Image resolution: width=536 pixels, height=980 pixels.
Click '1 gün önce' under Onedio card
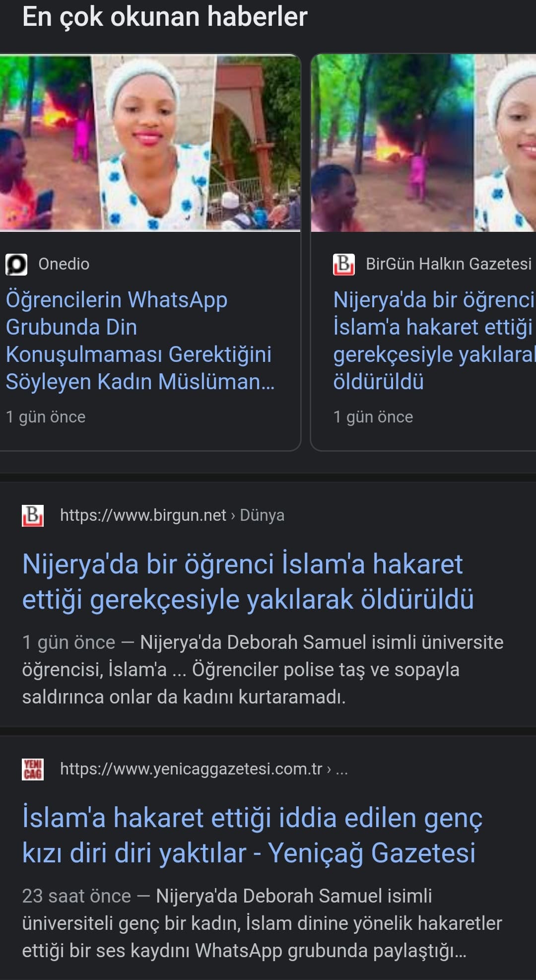click(x=46, y=417)
